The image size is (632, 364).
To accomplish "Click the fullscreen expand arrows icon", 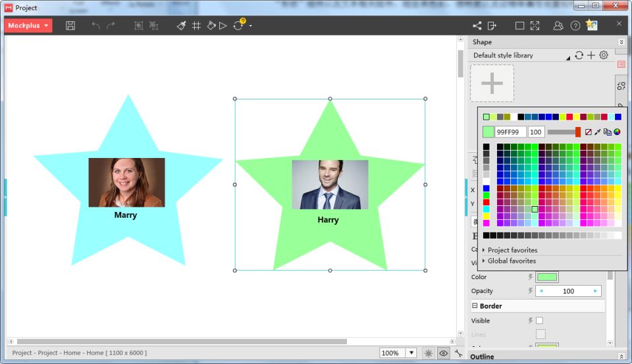I will tap(535, 26).
